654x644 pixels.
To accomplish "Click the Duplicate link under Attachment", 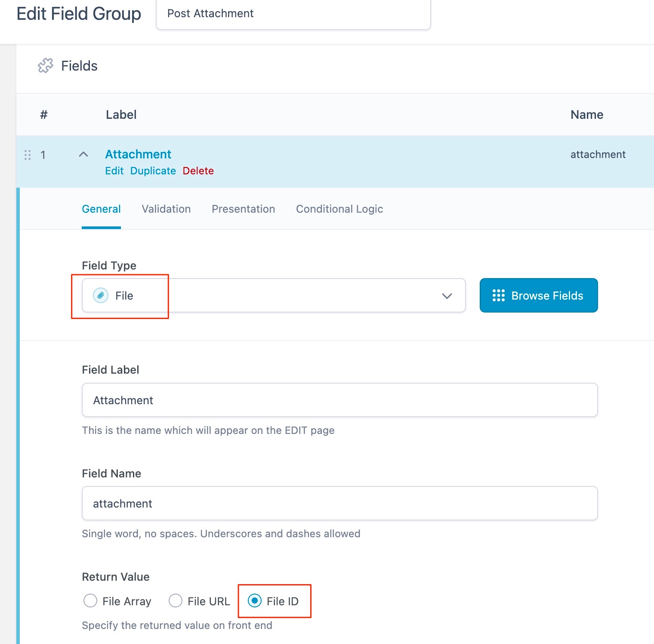I will pyautogui.click(x=153, y=171).
